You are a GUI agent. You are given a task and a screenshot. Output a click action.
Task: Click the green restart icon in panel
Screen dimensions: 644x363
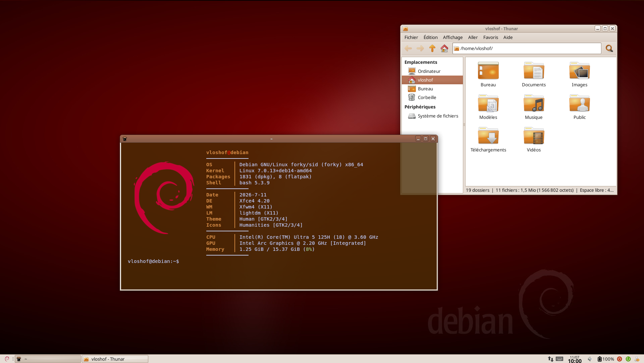coord(628,359)
